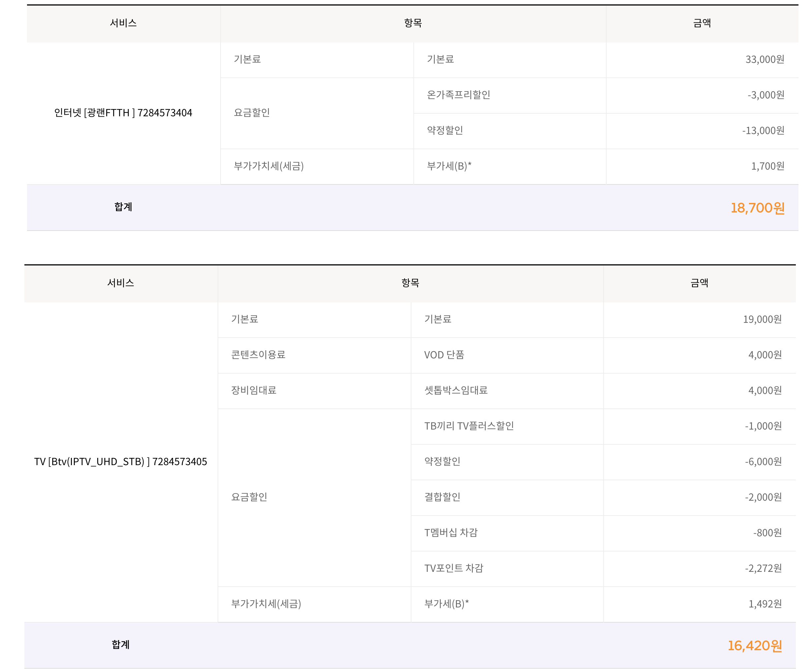Click the 16,420원 TV total amount
Screen dimensions: 811x672
pos(755,646)
